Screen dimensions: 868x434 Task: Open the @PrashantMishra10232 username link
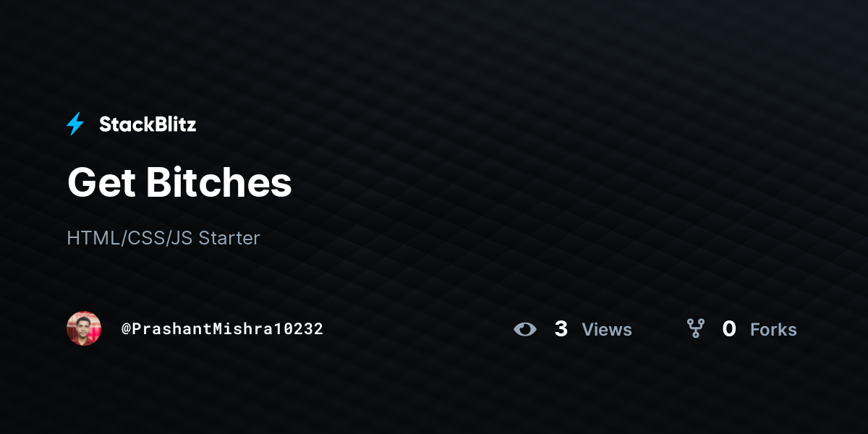click(222, 329)
